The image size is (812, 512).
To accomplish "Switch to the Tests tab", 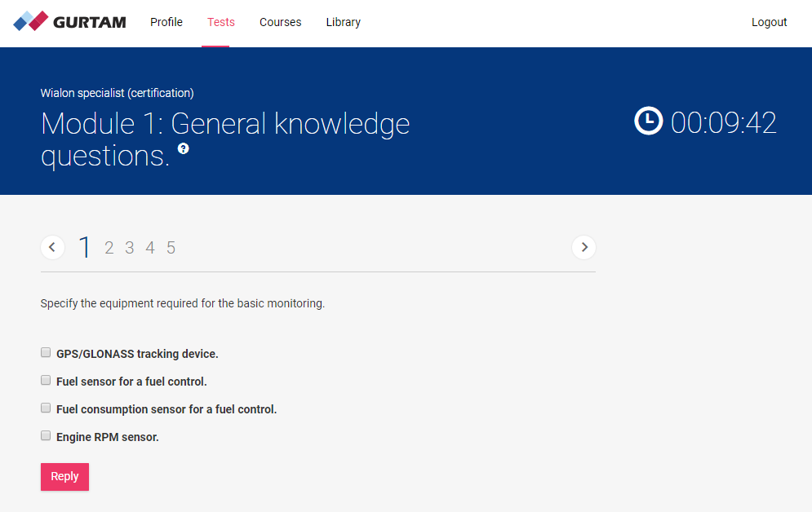I will 221,22.
